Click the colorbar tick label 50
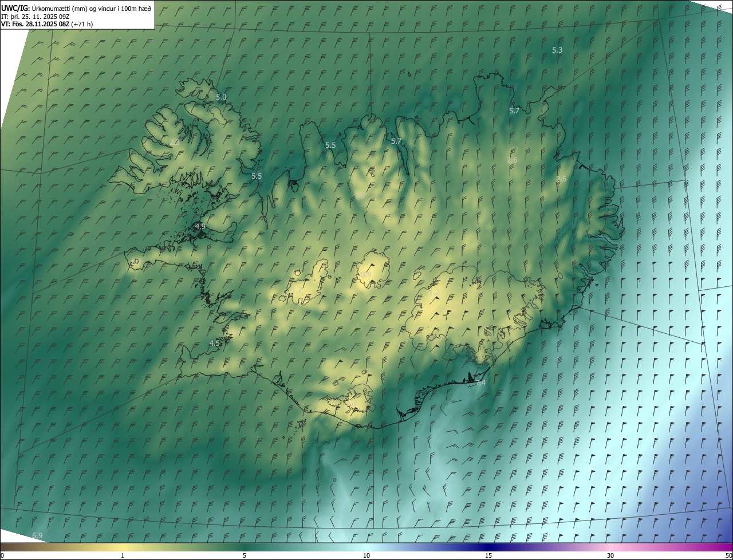The height and width of the screenshot is (560, 733). tap(728, 556)
